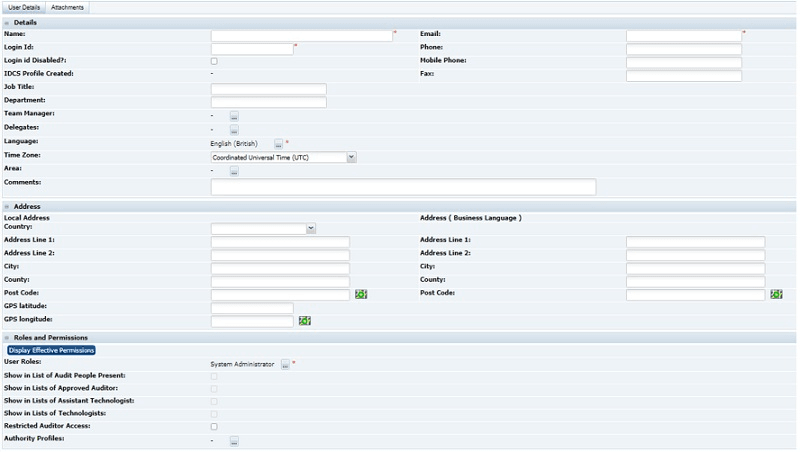Click the GPS latitude field
Viewport: 800px width, 452px height.
252,308
